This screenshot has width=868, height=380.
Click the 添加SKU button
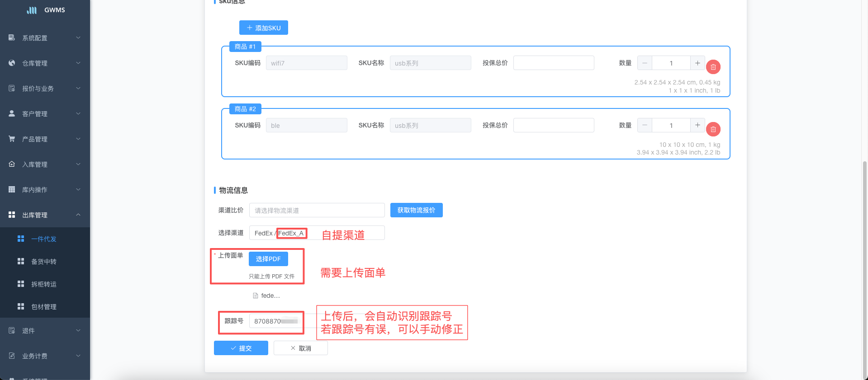coord(264,28)
